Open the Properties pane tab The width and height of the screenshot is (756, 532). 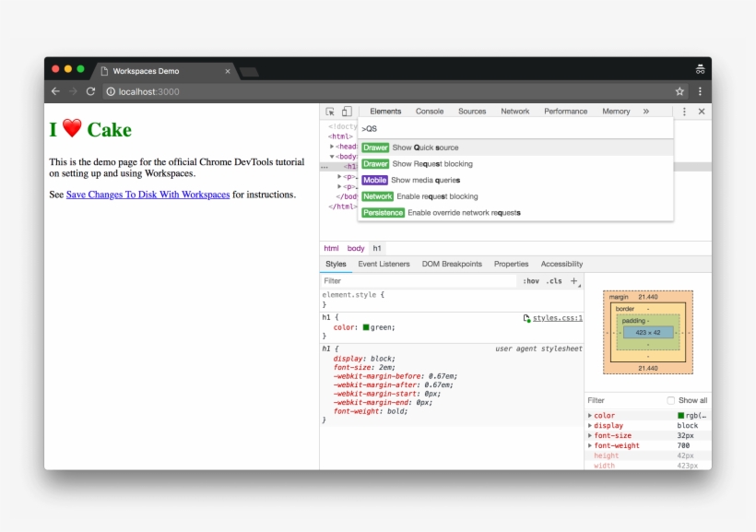point(511,264)
